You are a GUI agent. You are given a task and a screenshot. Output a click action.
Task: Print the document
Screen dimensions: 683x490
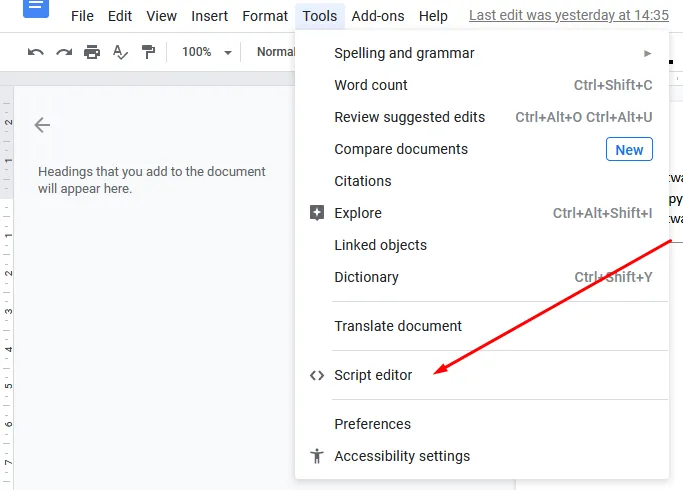tap(92, 52)
